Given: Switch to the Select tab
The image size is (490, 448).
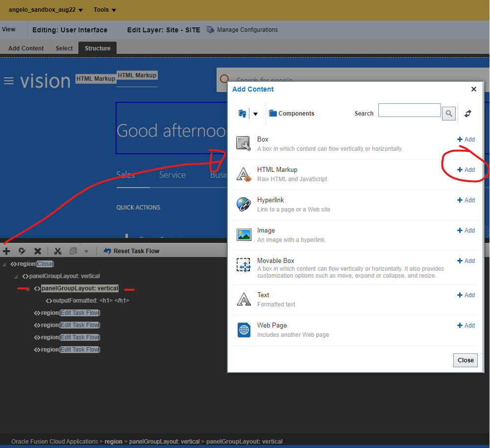Looking at the screenshot, I should (x=64, y=48).
